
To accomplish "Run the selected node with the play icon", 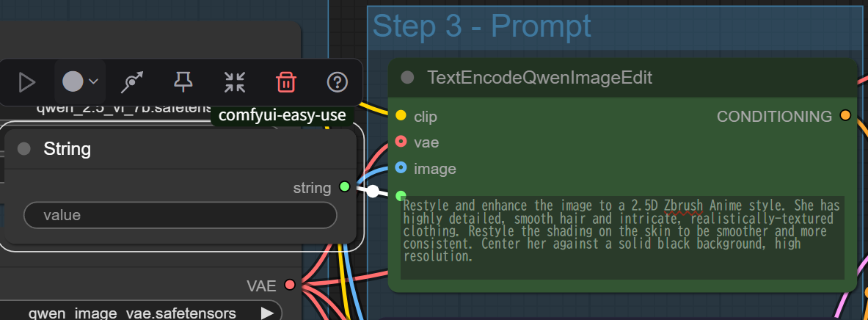I will [x=26, y=82].
